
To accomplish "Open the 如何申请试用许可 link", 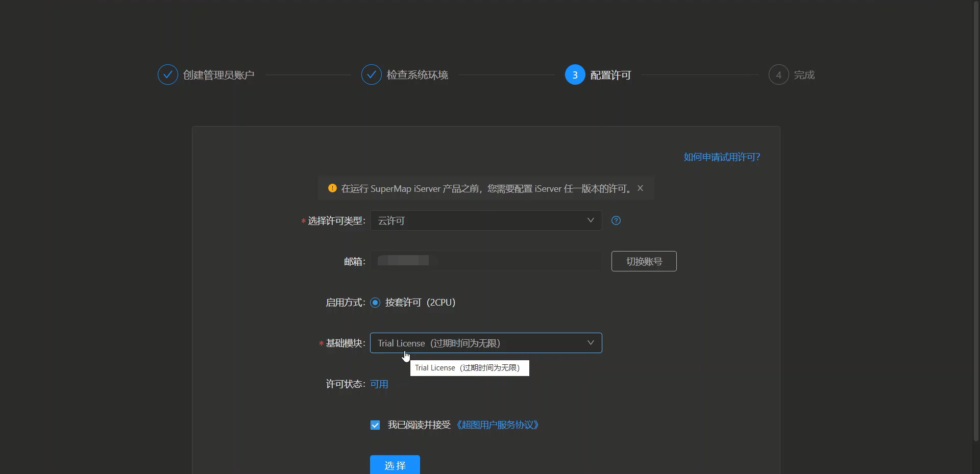I will [x=721, y=157].
